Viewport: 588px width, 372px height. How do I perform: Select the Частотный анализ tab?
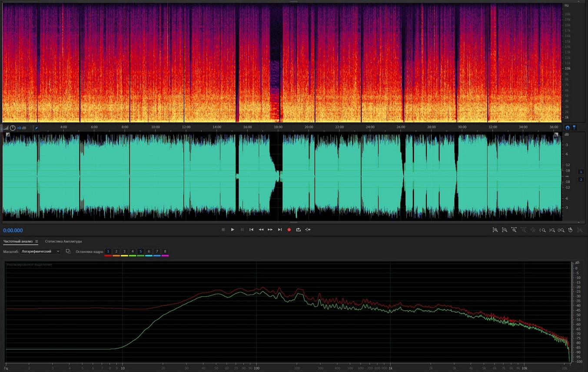pyautogui.click(x=18, y=241)
